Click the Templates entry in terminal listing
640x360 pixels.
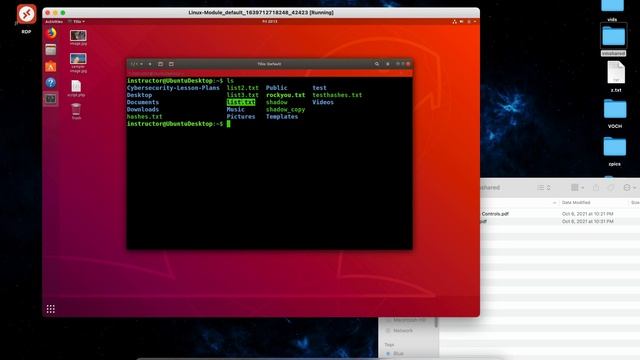[x=282, y=117]
